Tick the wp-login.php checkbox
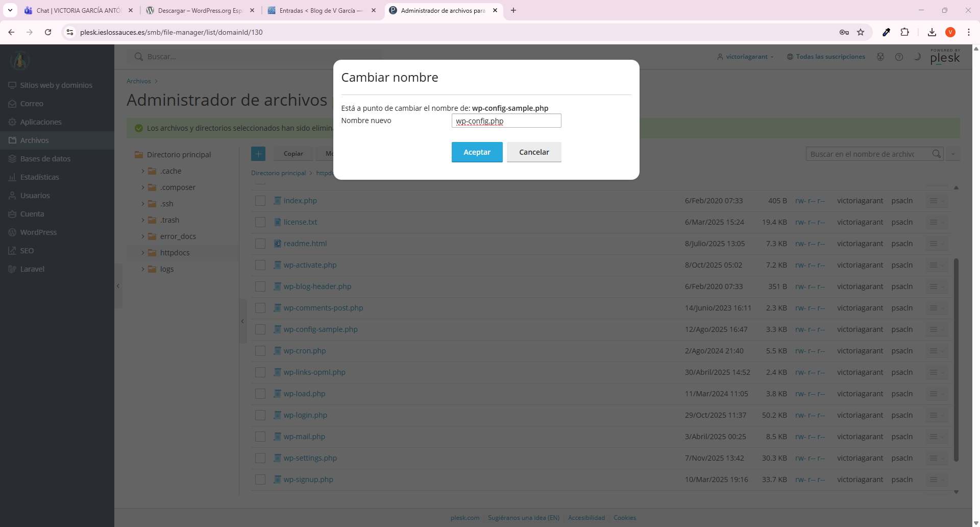 coord(260,415)
